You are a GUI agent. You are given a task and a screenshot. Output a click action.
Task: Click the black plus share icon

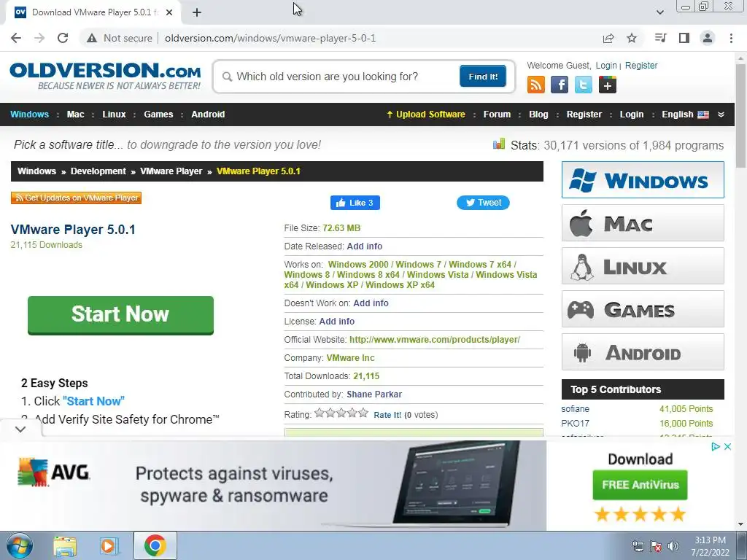tap(608, 85)
